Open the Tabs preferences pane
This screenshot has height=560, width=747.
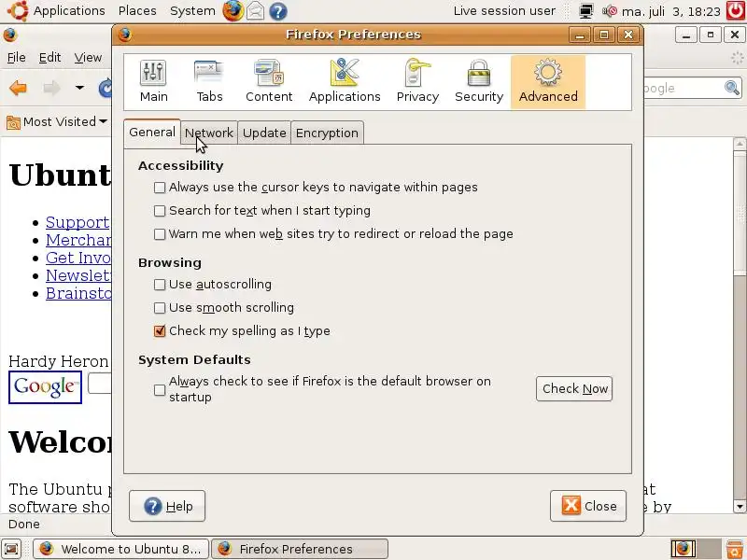tap(209, 82)
